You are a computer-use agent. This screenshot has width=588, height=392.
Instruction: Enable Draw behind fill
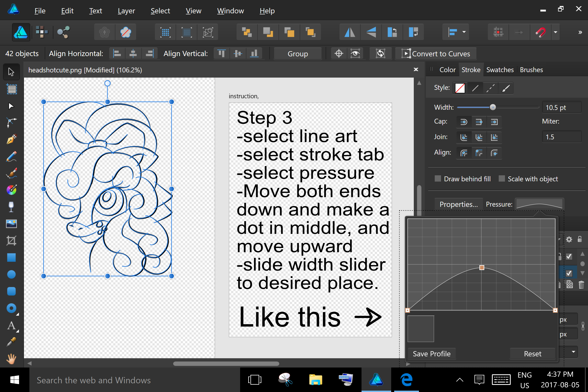click(x=438, y=179)
